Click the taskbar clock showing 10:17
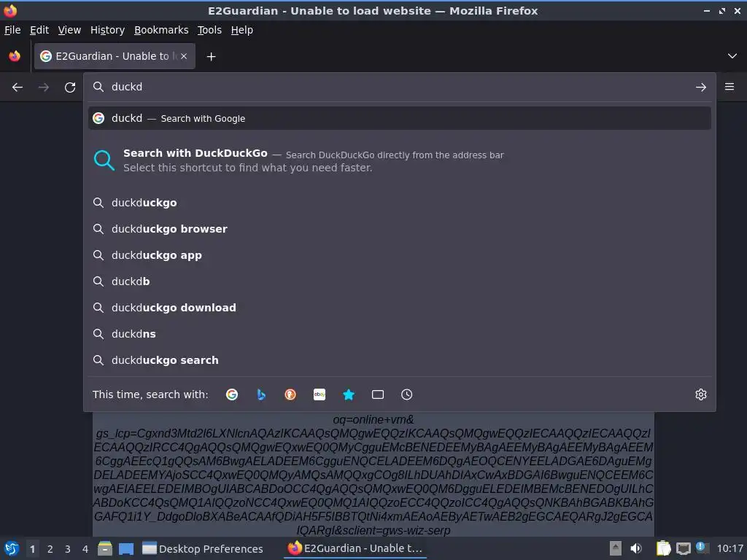The height and width of the screenshot is (560, 747). pyautogui.click(x=729, y=548)
